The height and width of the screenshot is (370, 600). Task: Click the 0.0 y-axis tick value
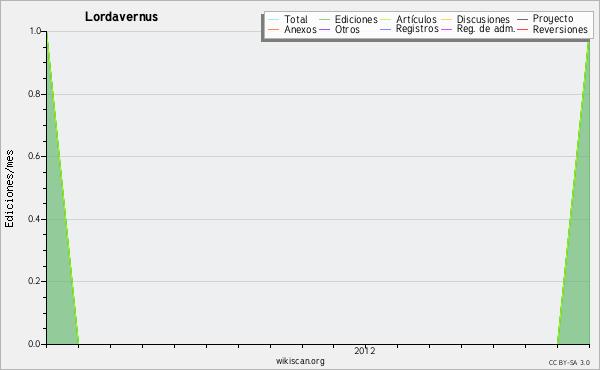35,344
